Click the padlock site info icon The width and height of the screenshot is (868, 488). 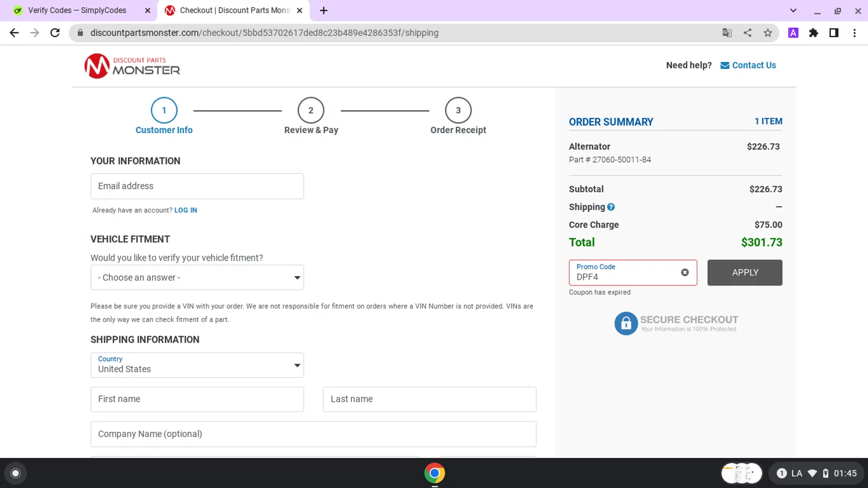click(80, 33)
